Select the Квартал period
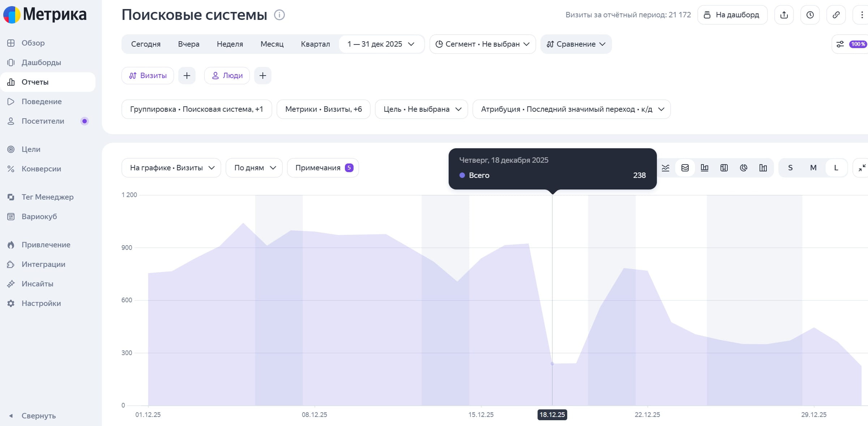 (315, 44)
